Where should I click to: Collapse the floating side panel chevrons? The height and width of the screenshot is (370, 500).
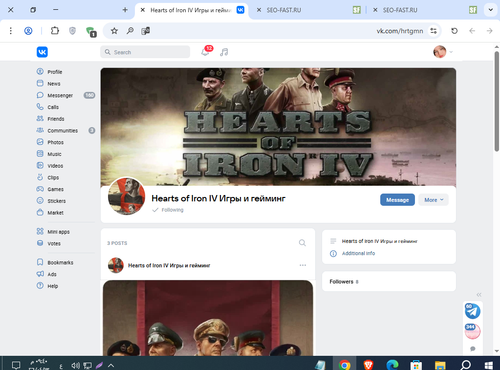tap(479, 295)
